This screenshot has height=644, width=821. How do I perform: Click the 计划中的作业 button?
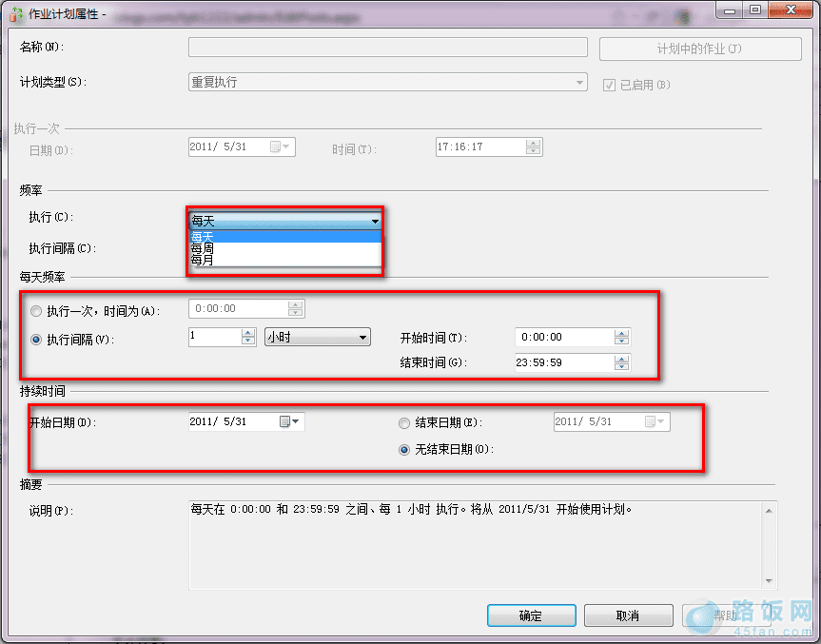coord(700,49)
